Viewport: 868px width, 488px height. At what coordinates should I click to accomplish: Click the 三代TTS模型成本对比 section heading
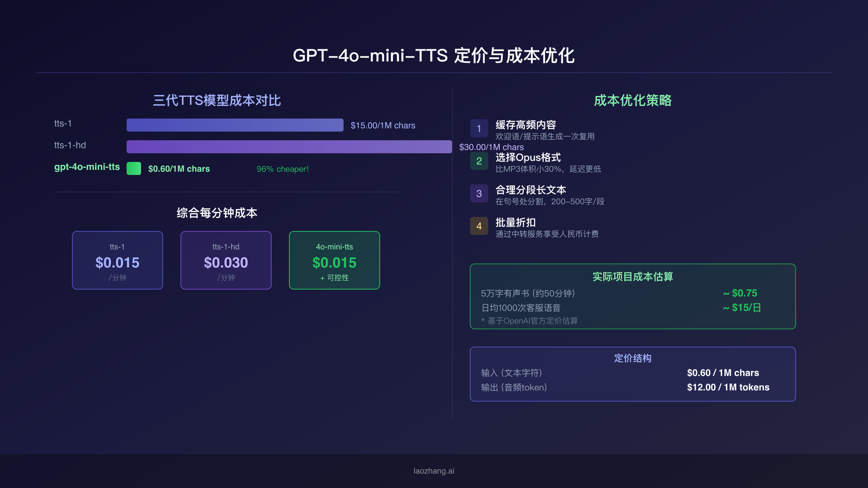click(217, 100)
